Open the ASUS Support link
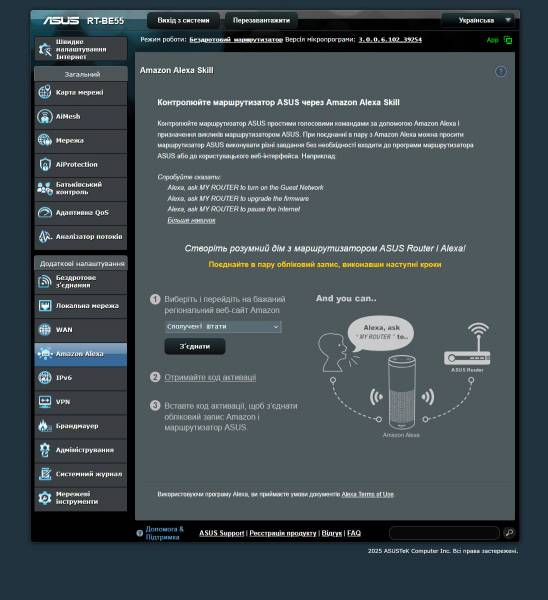 pos(221,533)
